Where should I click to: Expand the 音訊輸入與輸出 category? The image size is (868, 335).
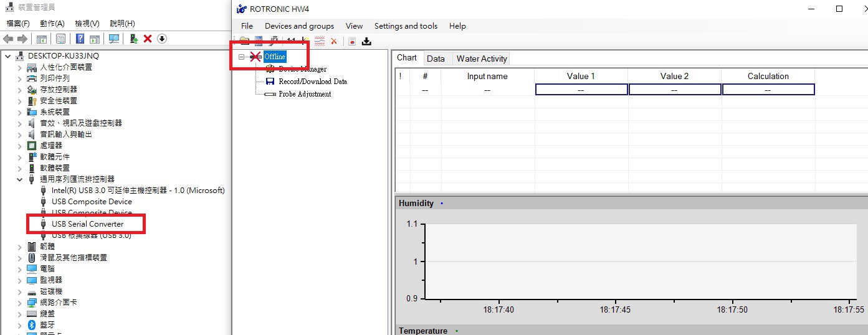pos(20,134)
